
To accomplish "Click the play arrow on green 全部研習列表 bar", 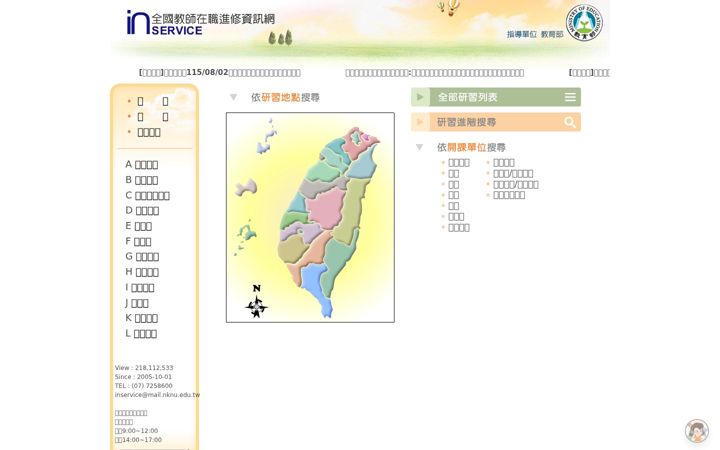I will pyautogui.click(x=420, y=97).
